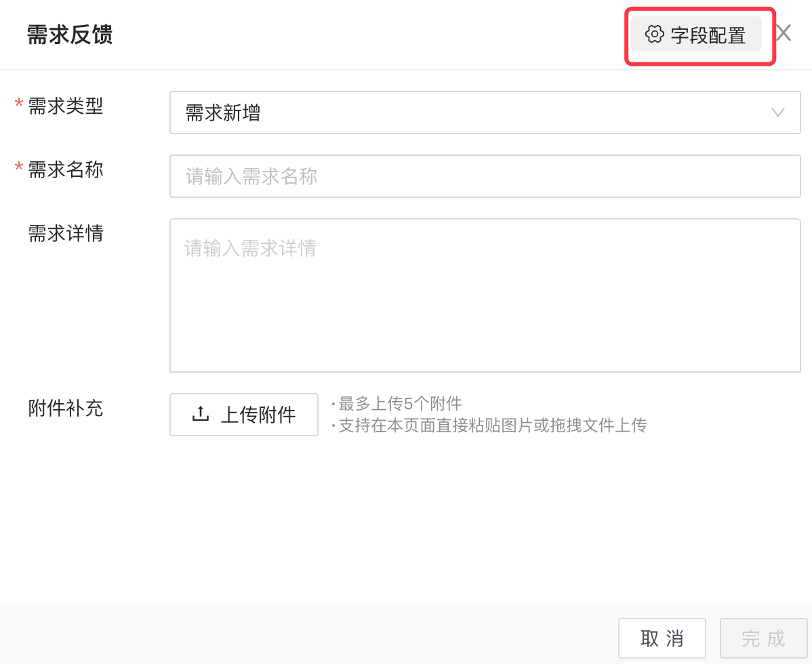Click the gear icon beside 字段配置
Image resolution: width=812 pixels, height=664 pixels.
coord(654,35)
